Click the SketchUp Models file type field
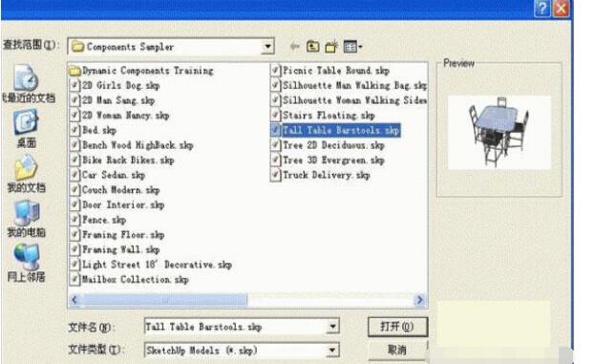 (x=236, y=350)
